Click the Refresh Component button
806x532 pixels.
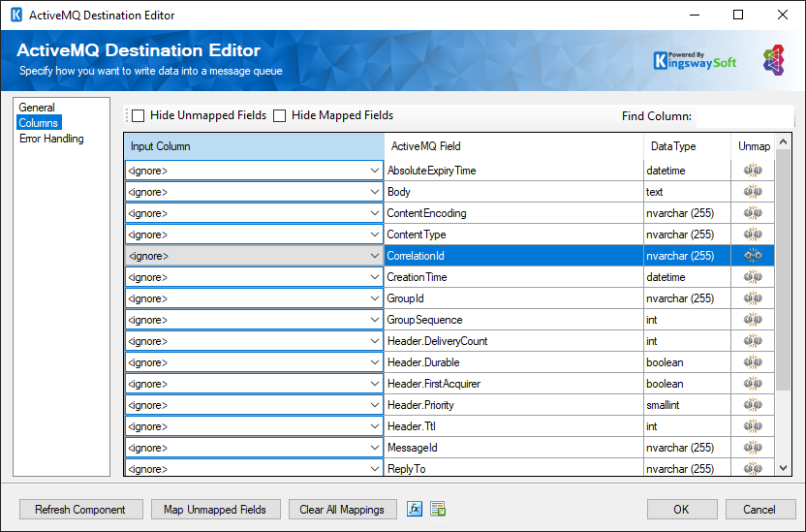[80, 510]
